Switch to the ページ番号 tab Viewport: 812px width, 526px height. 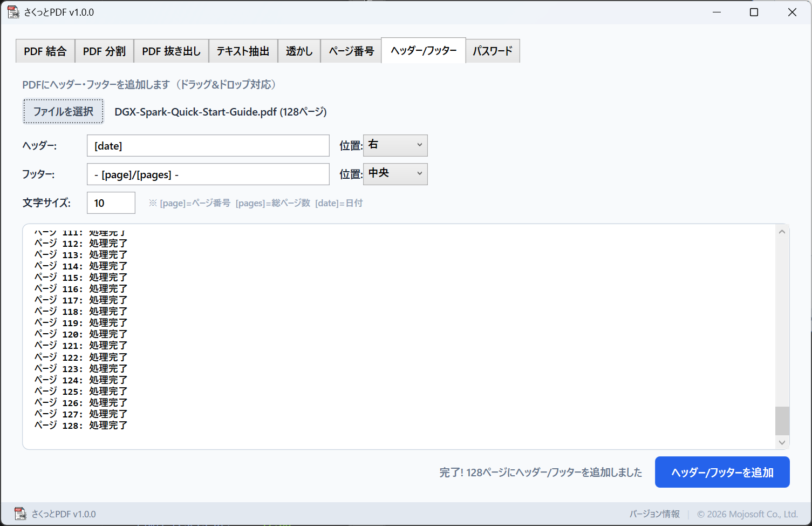351,51
